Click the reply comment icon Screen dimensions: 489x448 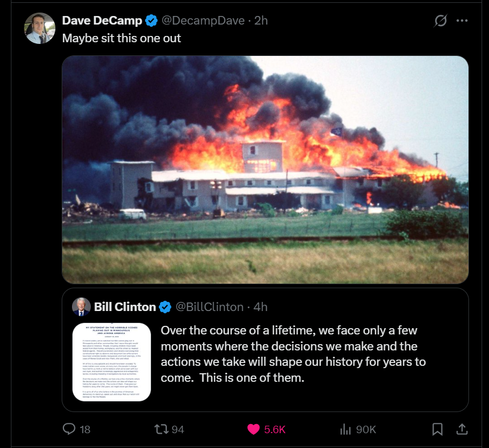[x=69, y=429]
